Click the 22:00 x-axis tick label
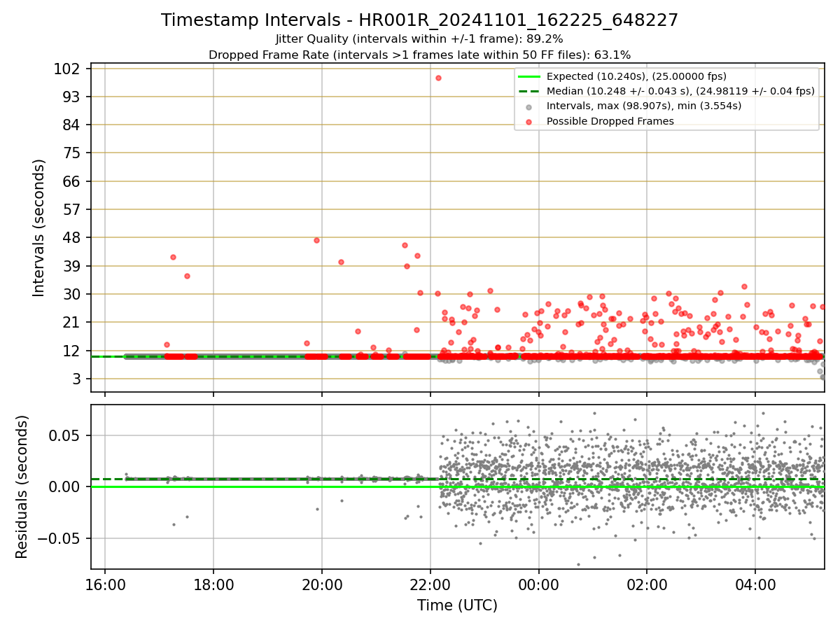This screenshot has height=630, width=840. click(430, 584)
